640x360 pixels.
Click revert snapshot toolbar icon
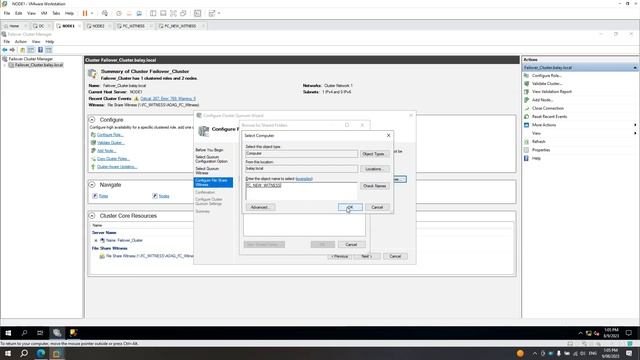(x=129, y=13)
